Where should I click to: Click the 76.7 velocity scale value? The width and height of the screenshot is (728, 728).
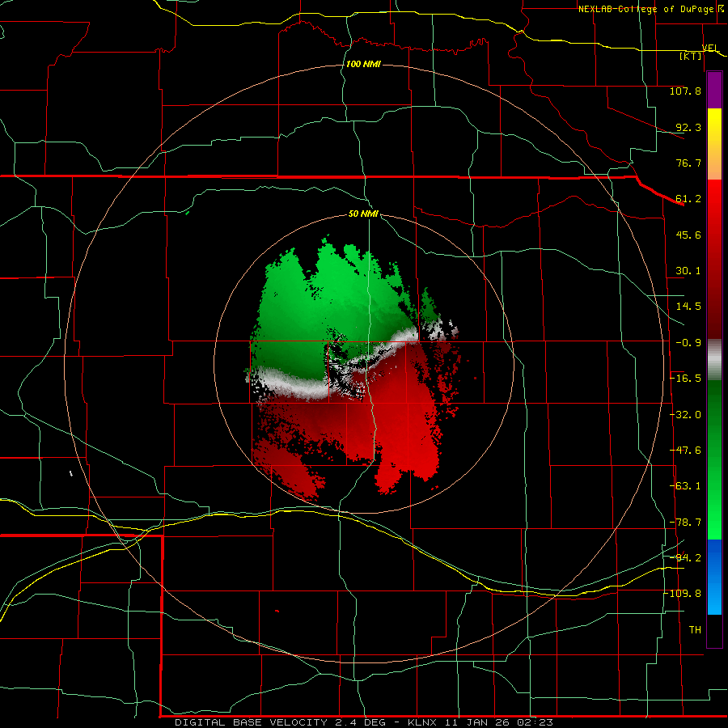[x=688, y=163]
